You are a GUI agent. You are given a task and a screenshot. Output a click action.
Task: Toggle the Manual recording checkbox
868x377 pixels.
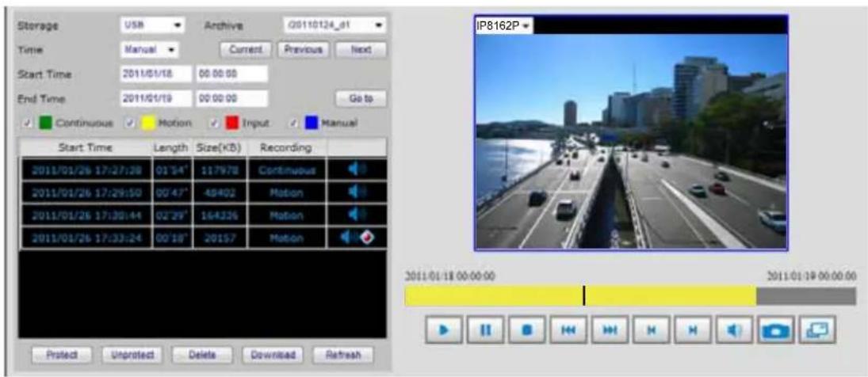coord(294,123)
